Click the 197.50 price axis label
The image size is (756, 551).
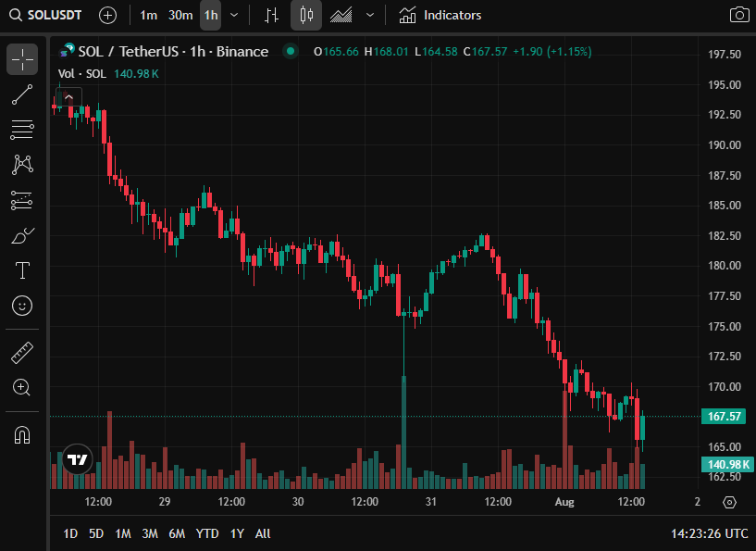725,54
